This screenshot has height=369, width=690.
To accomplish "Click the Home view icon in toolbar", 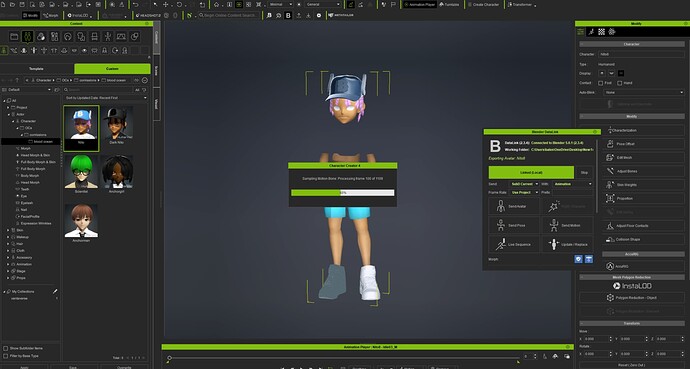I will coord(217,4).
